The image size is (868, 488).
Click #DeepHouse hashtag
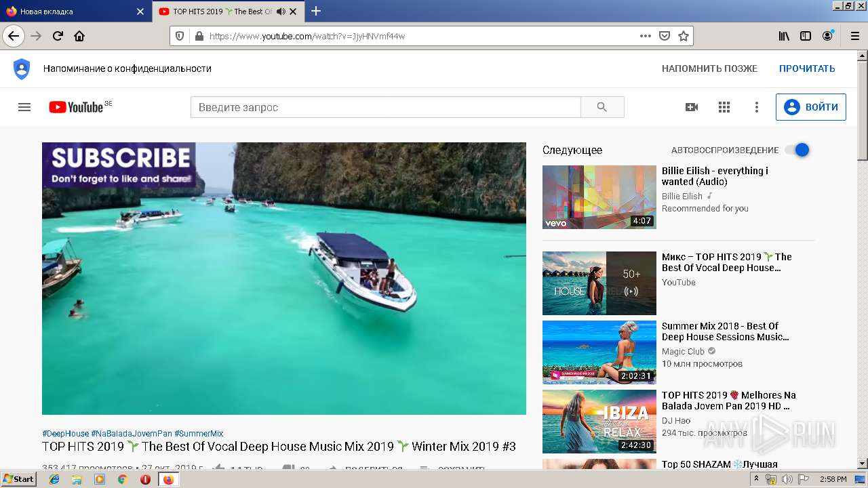pos(65,434)
